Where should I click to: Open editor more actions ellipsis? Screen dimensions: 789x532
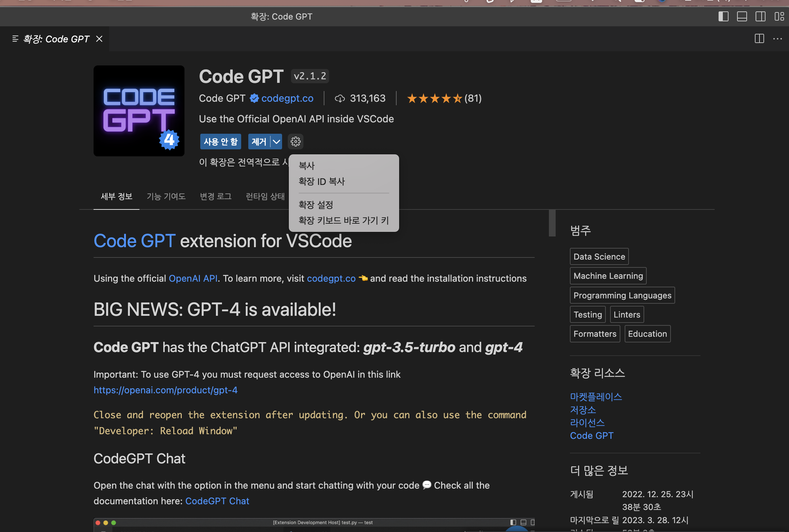777,38
